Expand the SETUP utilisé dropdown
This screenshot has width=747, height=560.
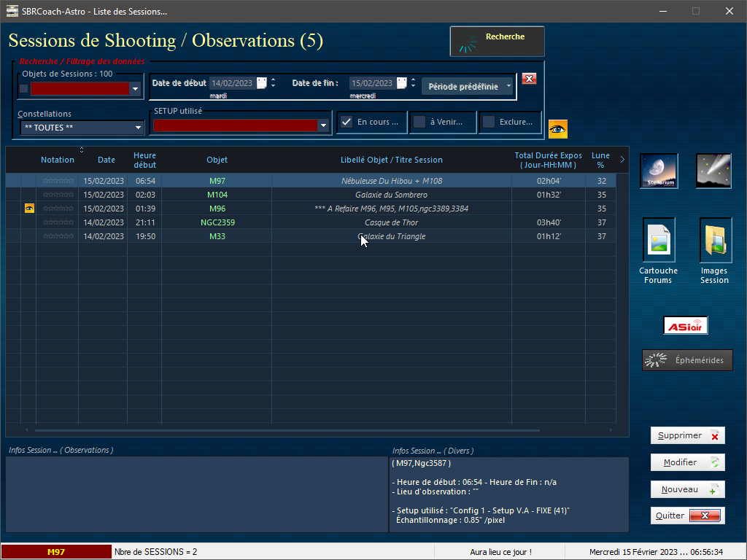point(323,125)
